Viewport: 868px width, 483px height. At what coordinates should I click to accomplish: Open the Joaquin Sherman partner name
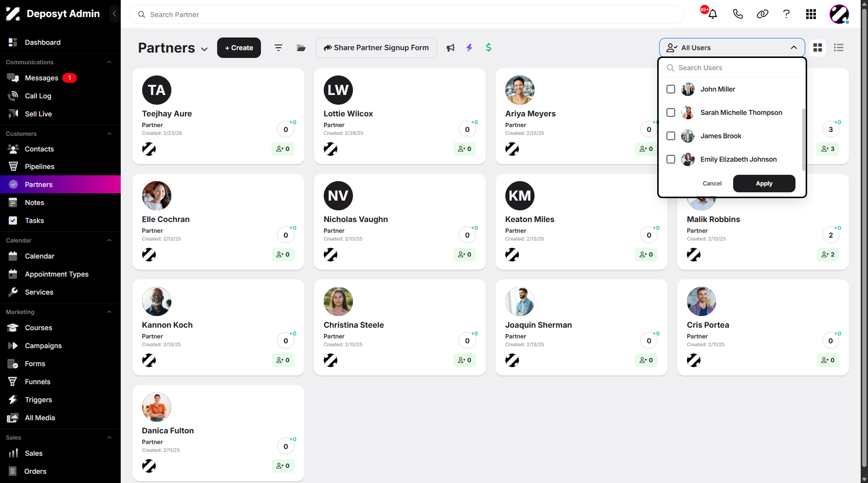(x=538, y=325)
